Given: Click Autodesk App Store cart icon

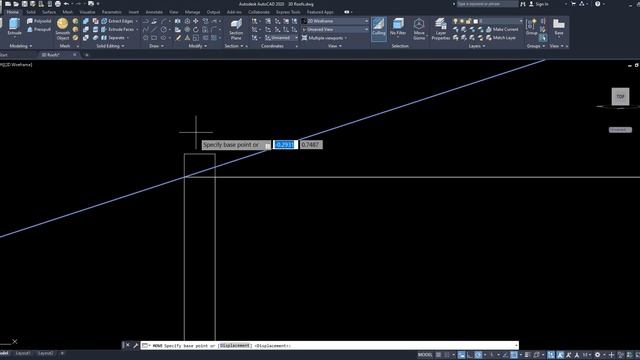Looking at the screenshot, I should click(x=573, y=4).
